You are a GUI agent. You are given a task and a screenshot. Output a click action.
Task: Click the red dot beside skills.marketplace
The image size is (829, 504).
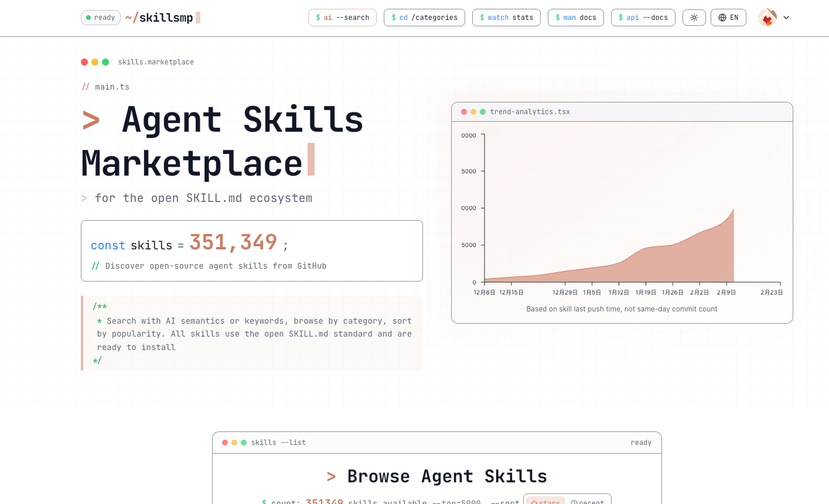(x=84, y=62)
